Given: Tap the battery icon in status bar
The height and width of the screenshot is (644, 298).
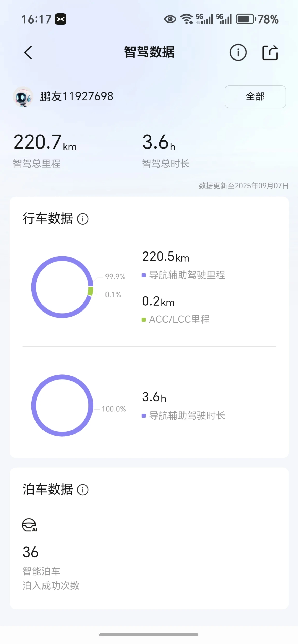Looking at the screenshot, I should pos(245,19).
